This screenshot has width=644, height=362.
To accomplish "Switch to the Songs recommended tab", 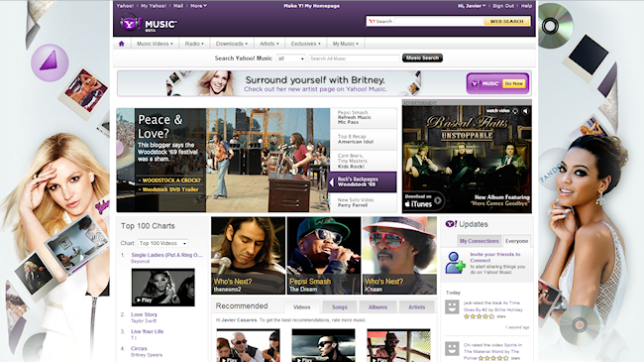I will 340,306.
